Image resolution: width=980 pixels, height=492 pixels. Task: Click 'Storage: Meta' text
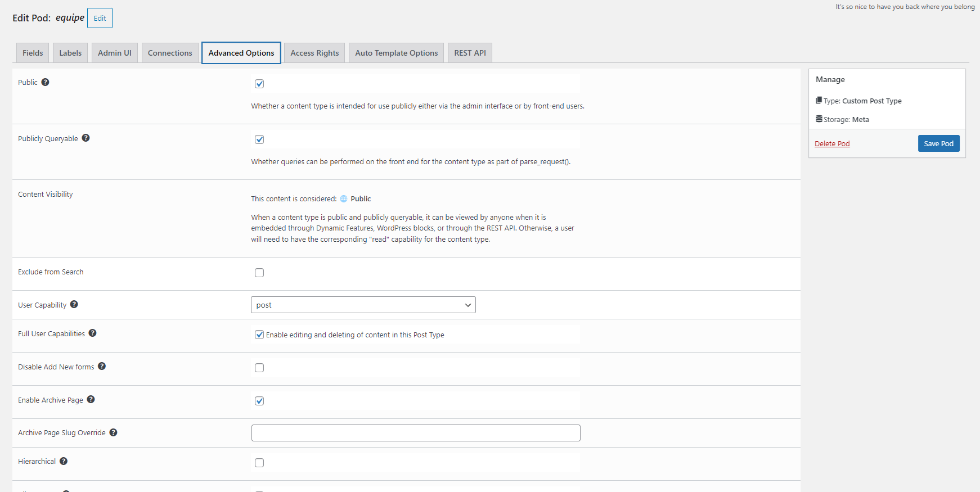tap(846, 119)
